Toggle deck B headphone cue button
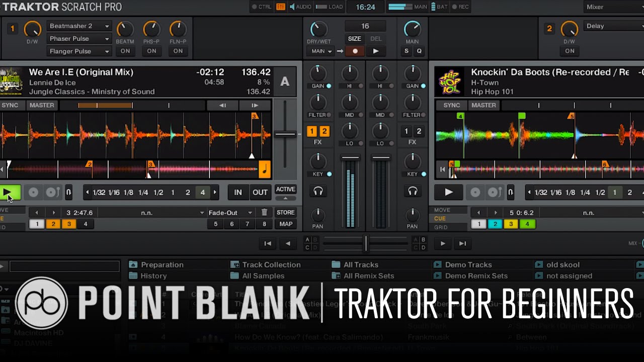644x362 pixels. coord(413,191)
